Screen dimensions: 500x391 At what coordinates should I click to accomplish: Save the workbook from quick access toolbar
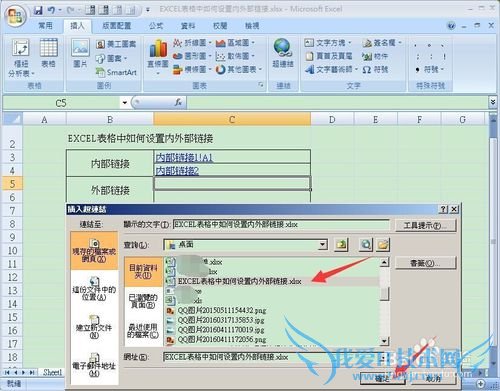tap(38, 10)
